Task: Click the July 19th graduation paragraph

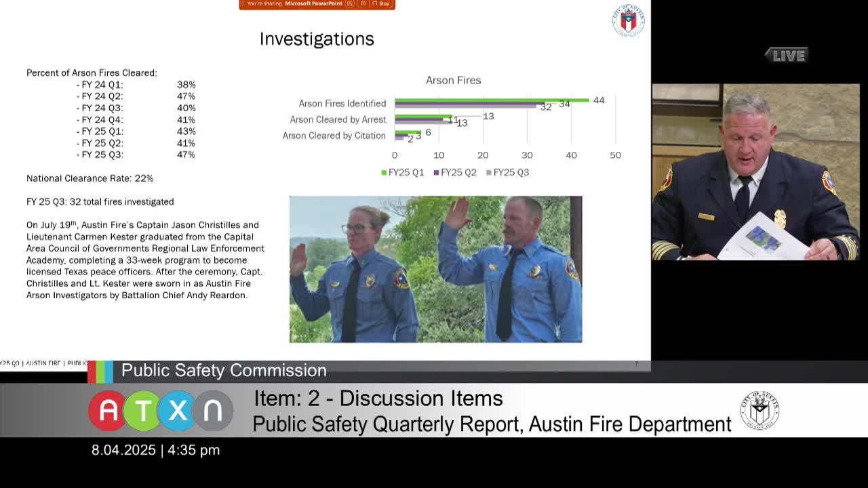Action: click(x=145, y=260)
